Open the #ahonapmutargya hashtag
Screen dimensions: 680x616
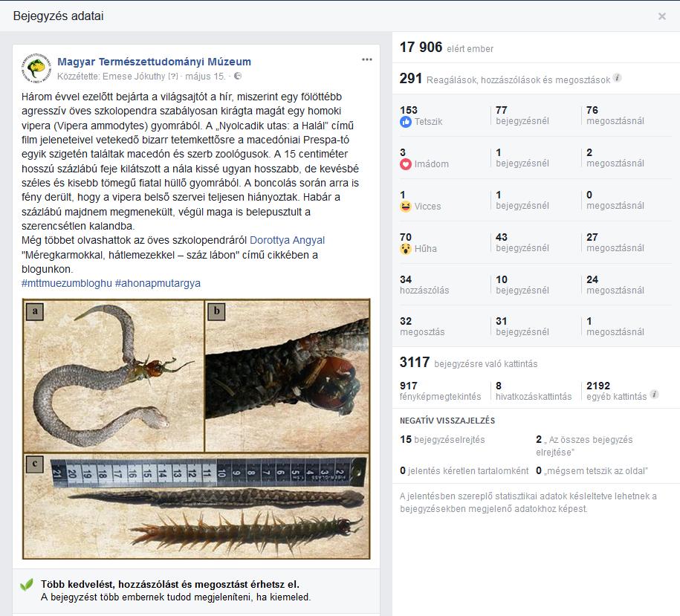158,283
